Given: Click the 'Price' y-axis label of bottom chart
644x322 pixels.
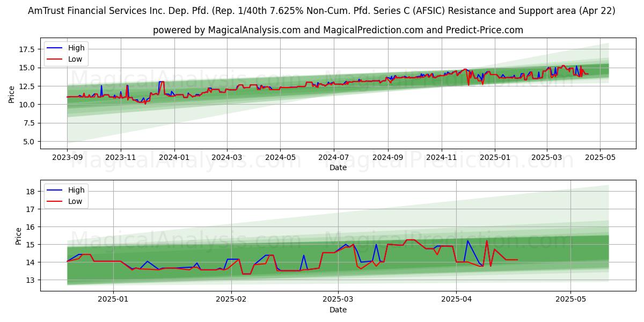Looking at the screenshot, I should [x=19, y=236].
